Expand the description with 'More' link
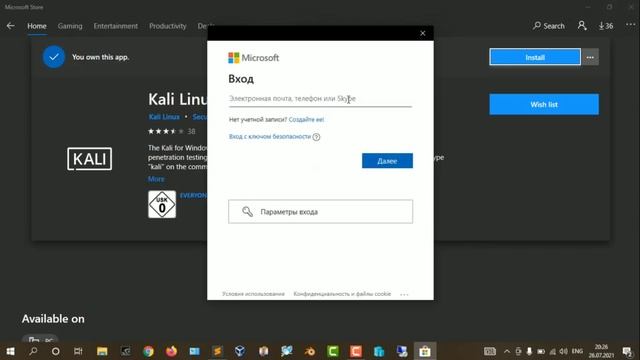This screenshot has height=360, width=640. (x=156, y=179)
